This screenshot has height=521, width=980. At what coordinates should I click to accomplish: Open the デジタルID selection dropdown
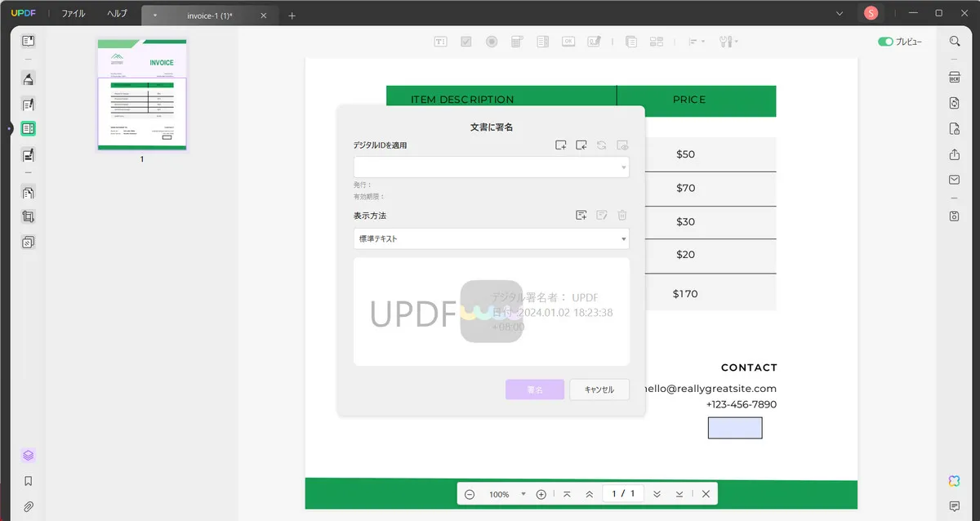click(492, 167)
